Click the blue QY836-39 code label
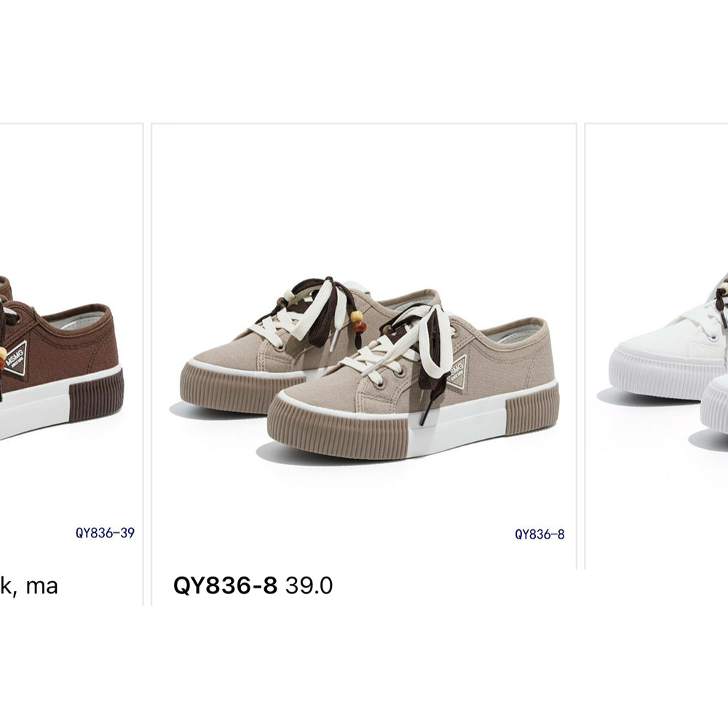The width and height of the screenshot is (728, 728). point(105,533)
